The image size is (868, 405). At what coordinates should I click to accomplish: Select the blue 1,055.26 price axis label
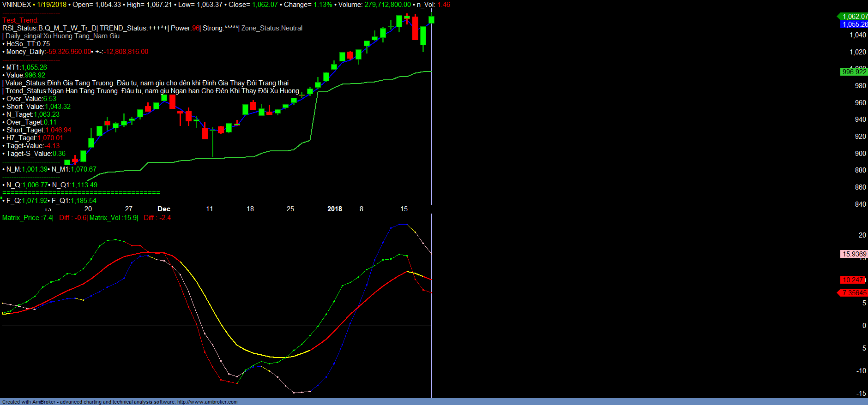tap(855, 24)
